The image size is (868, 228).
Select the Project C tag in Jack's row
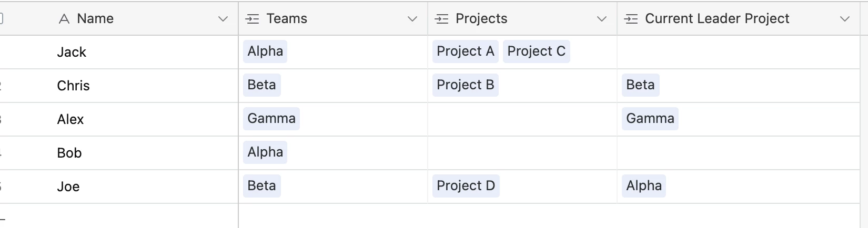537,51
